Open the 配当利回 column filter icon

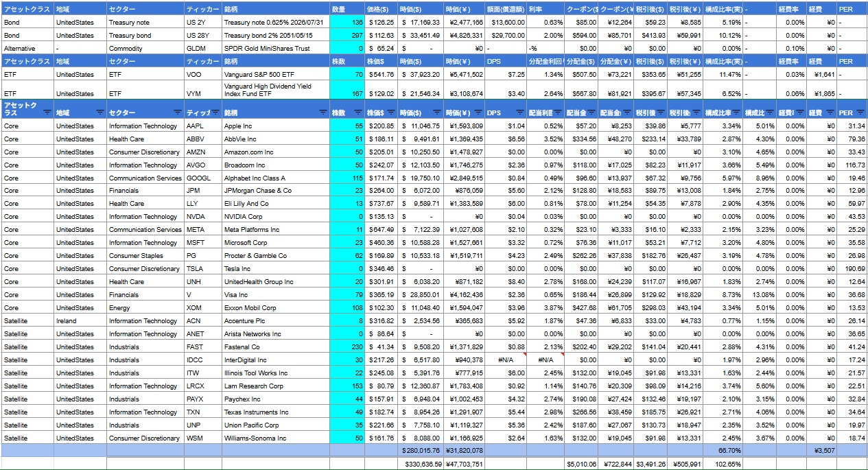tap(557, 113)
